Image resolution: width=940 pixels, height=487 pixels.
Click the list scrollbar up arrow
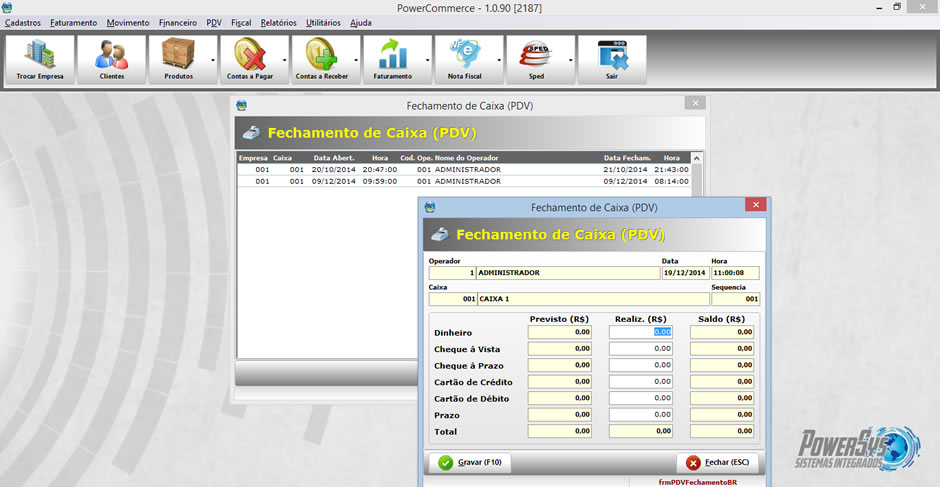pos(697,158)
